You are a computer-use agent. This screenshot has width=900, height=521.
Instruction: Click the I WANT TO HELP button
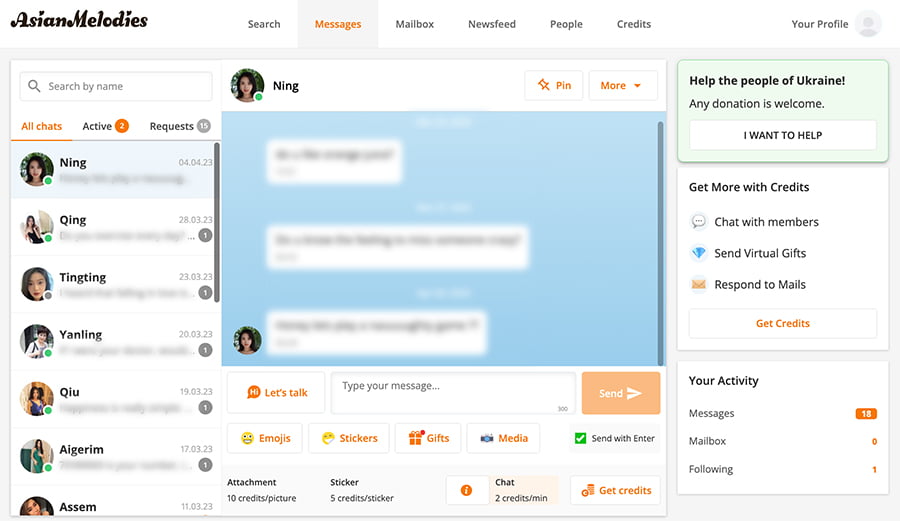pyautogui.click(x=783, y=135)
